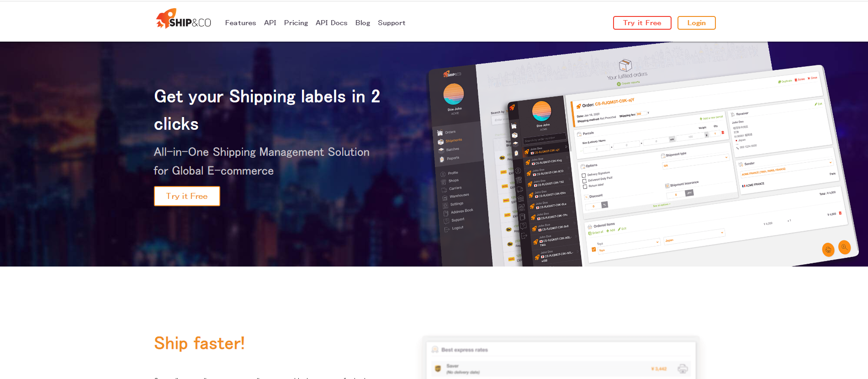Go to the API page in the navigation

point(270,23)
